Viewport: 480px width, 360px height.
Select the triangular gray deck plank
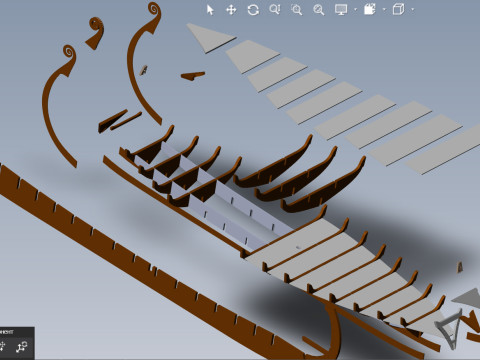click(x=211, y=38)
